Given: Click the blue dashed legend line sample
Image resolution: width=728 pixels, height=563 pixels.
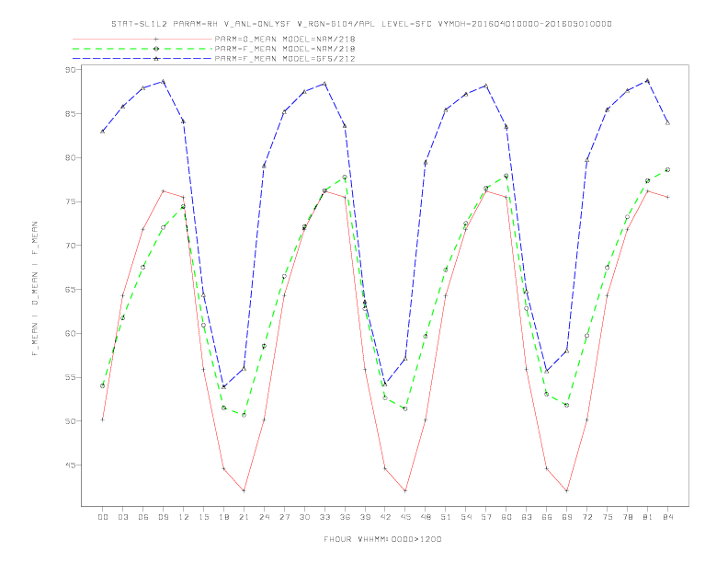Looking at the screenshot, I should 142,59.
